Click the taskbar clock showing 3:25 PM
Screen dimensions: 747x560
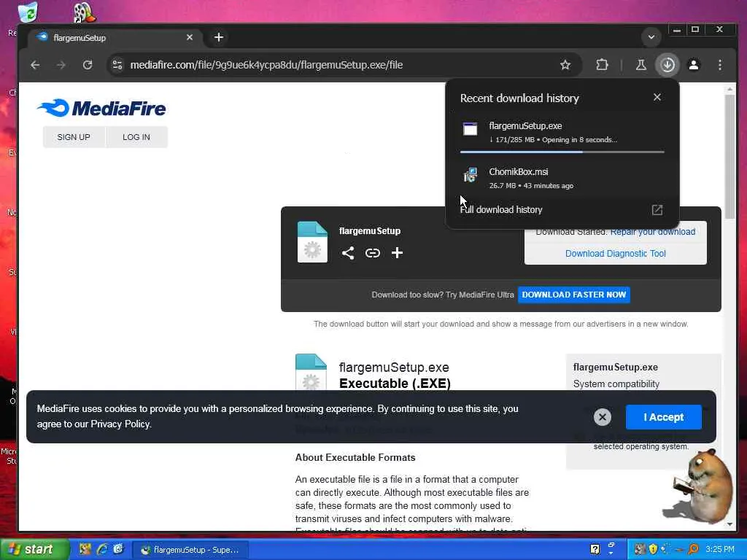tap(720, 550)
